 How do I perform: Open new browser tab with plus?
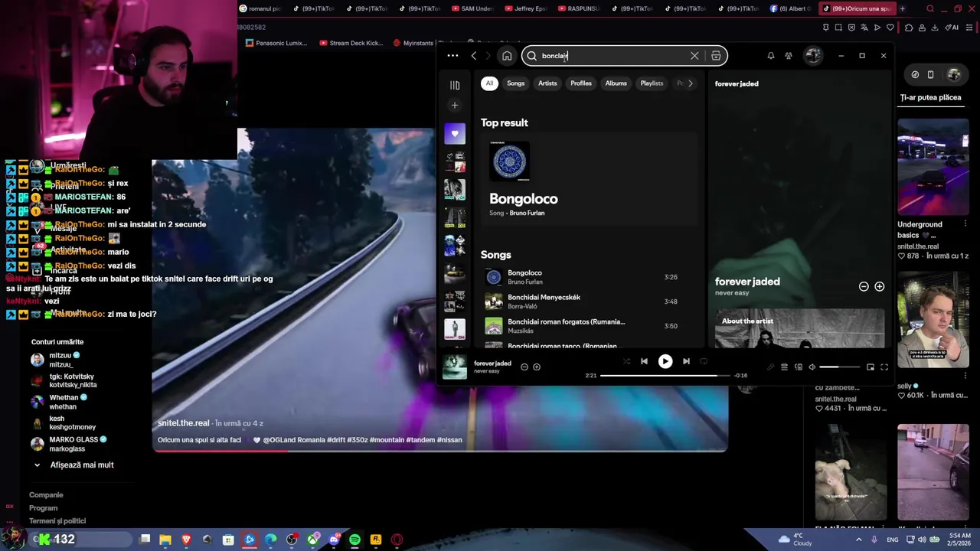(902, 8)
